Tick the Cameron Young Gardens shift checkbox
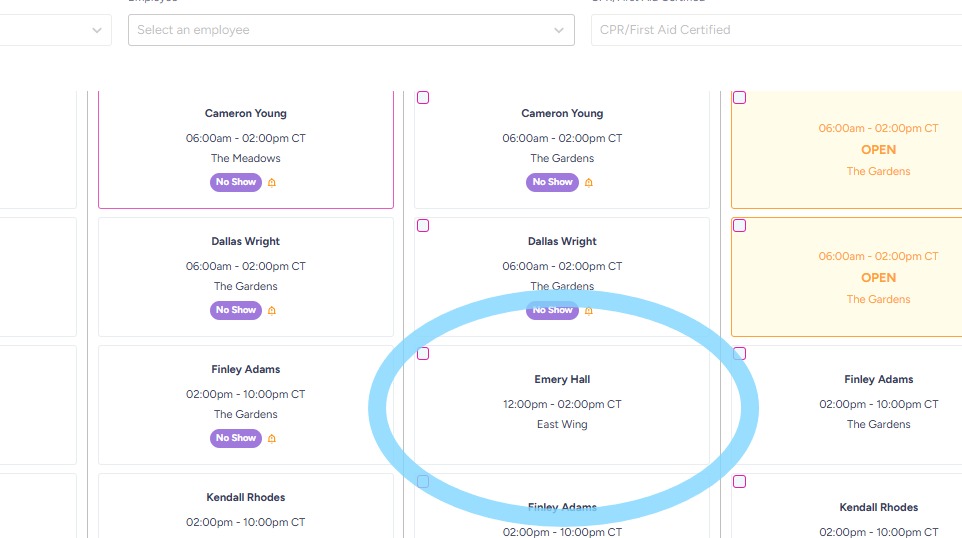Image resolution: width=962 pixels, height=538 pixels. 423,98
